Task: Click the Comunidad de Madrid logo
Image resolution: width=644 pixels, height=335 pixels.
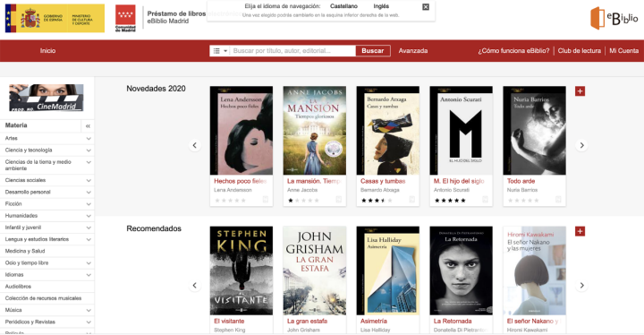Action: (x=125, y=18)
